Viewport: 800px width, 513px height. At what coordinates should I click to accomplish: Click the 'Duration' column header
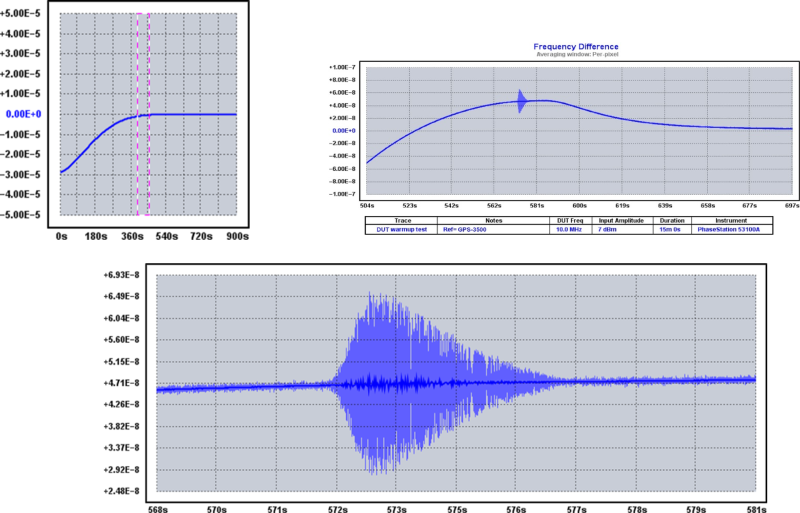671,220
